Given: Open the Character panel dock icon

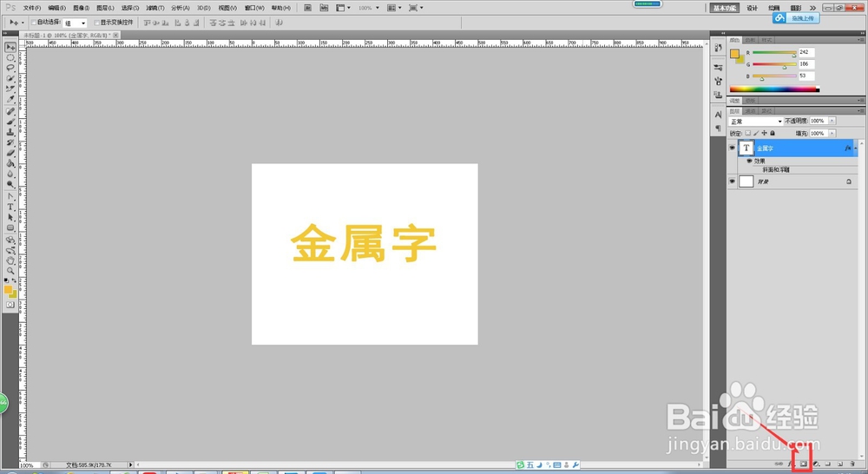Looking at the screenshot, I should pos(718,115).
